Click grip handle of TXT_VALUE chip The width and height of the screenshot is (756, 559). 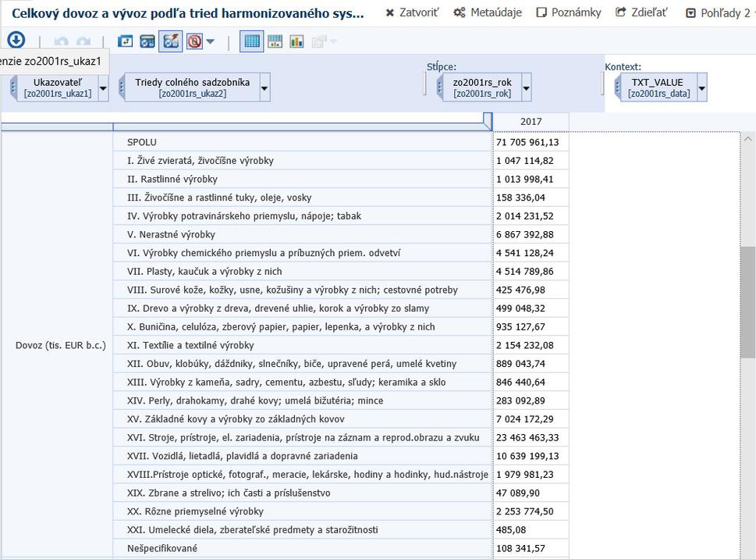(617, 88)
